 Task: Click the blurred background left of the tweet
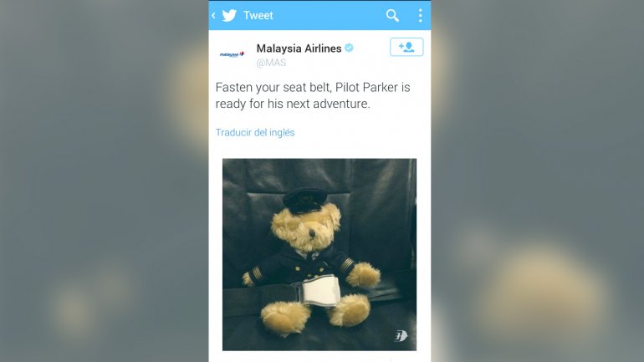pos(105,181)
